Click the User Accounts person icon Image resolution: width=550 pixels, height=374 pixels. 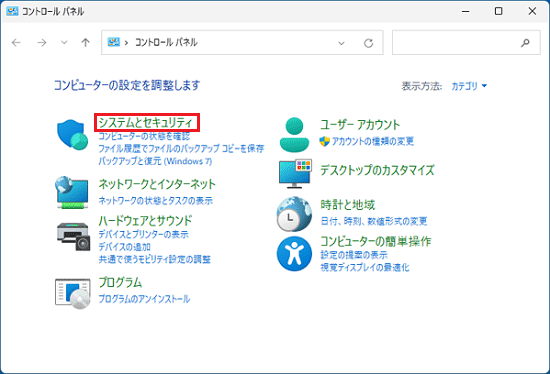click(294, 135)
